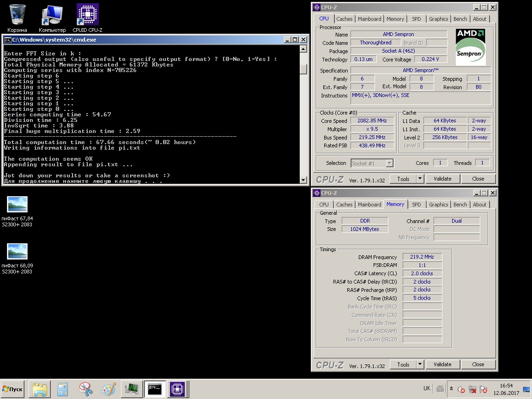Click the Action Center flag tray icon
This screenshot has height=399, width=532.
pos(484,389)
